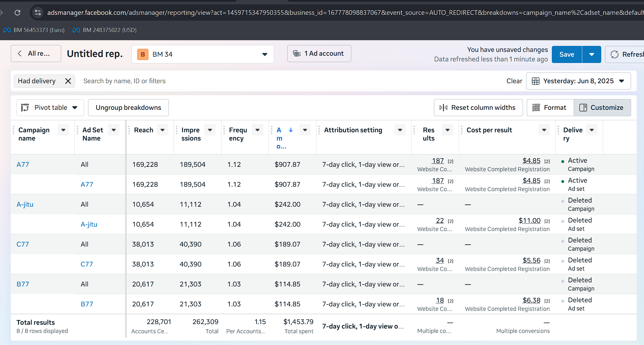Open the 1 Ad account selector
Image resolution: width=644 pixels, height=345 pixels.
(x=319, y=53)
